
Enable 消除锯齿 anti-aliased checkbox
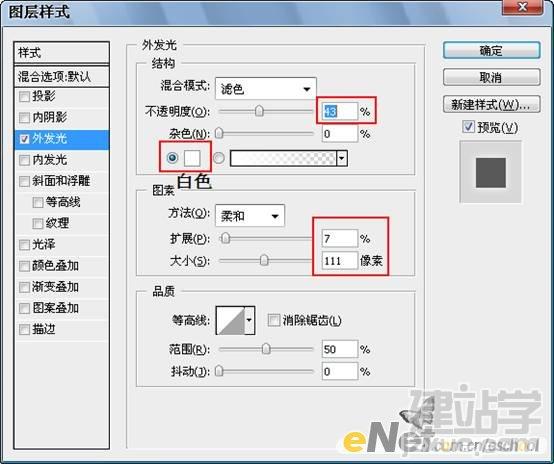pyautogui.click(x=273, y=321)
